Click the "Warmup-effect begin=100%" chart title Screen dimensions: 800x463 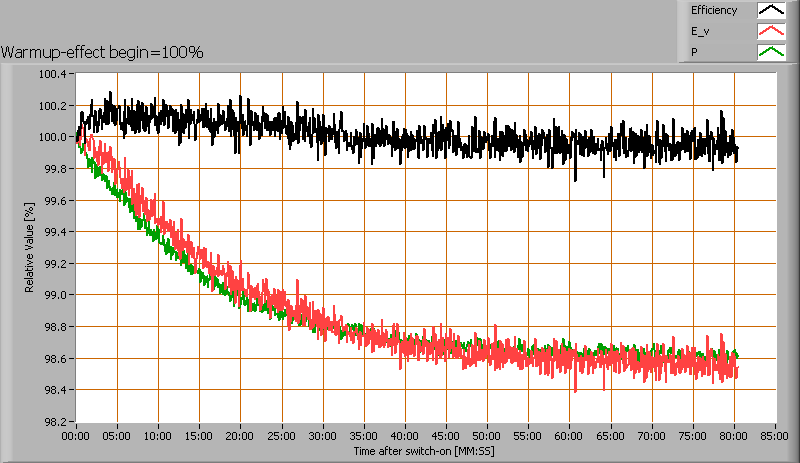point(102,52)
